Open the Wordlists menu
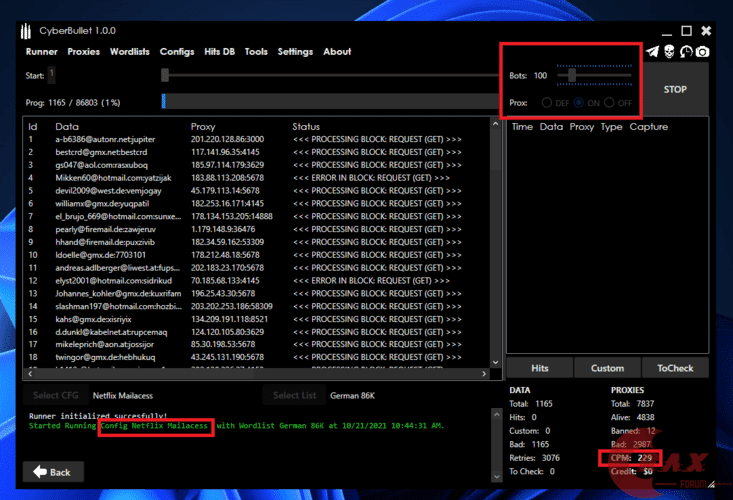Viewport: 733px width, 500px height. point(129,52)
